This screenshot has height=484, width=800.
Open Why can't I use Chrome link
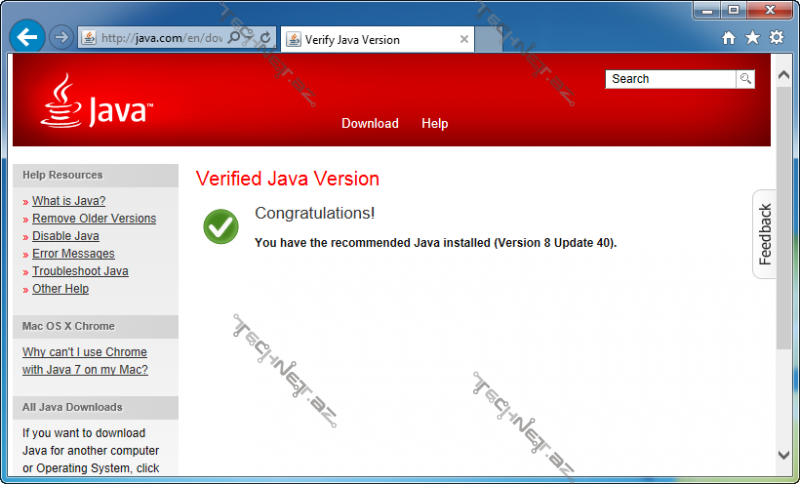click(85, 361)
